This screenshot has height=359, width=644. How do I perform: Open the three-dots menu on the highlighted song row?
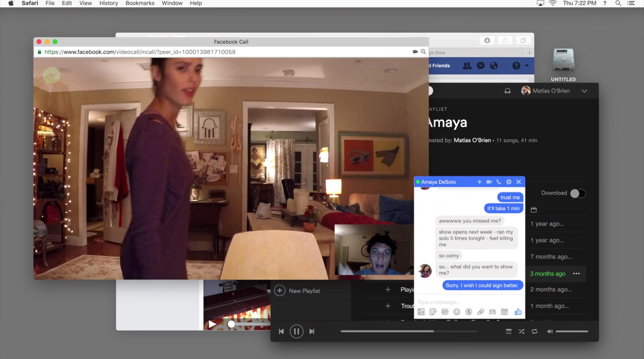[576, 274]
